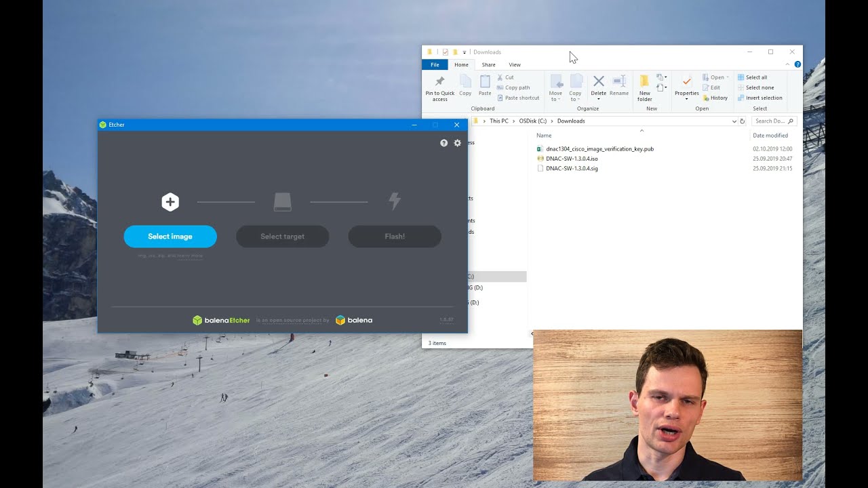Minimize the Etcher window
The width and height of the screenshot is (868, 488).
tap(414, 125)
